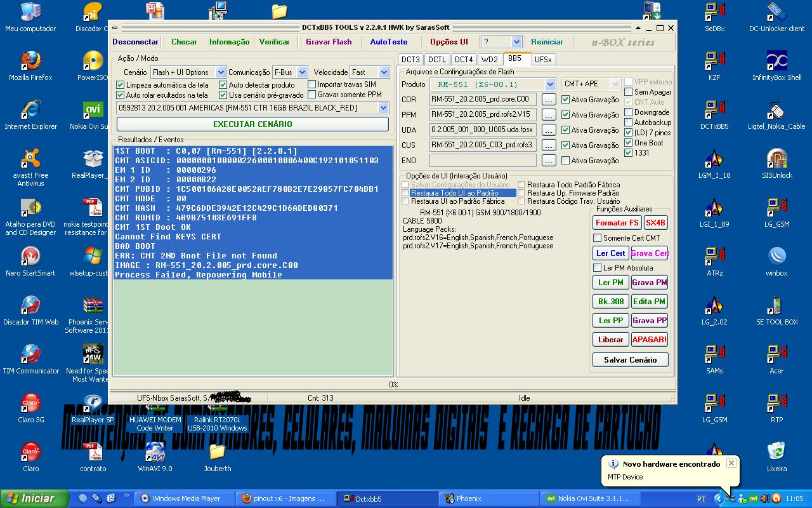Click the Salvar Cenário button

630,360
